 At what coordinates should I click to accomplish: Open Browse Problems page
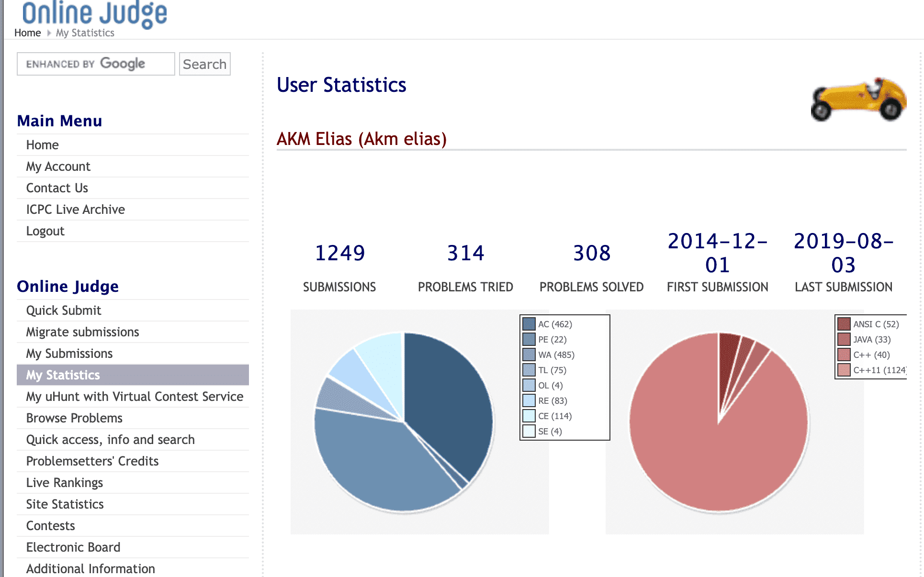click(74, 418)
